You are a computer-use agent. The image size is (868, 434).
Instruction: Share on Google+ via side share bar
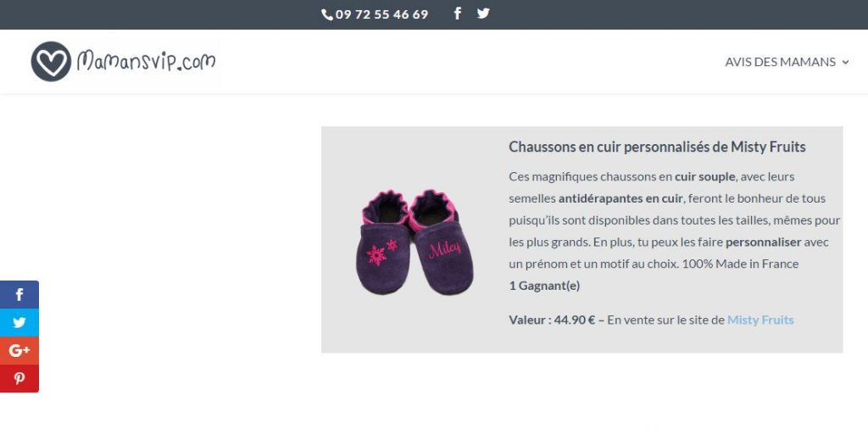(x=19, y=350)
